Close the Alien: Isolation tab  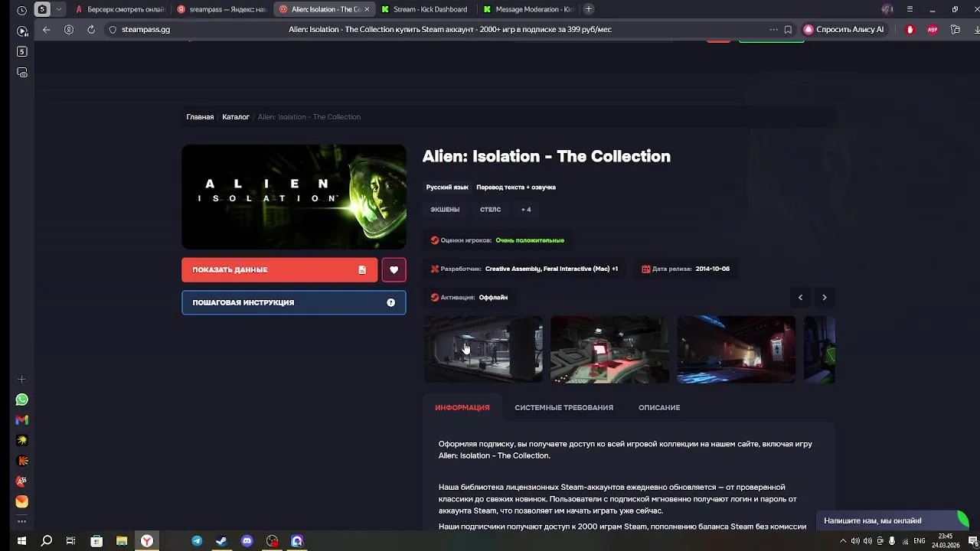tap(367, 9)
